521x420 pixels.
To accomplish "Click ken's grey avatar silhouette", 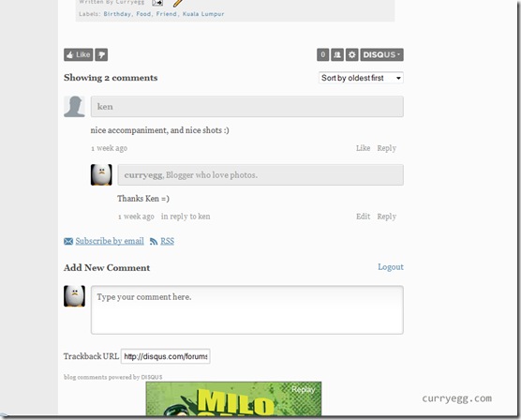I will 74,107.
